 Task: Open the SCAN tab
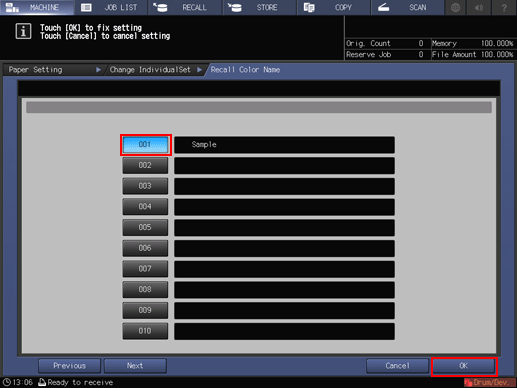[x=408, y=7]
